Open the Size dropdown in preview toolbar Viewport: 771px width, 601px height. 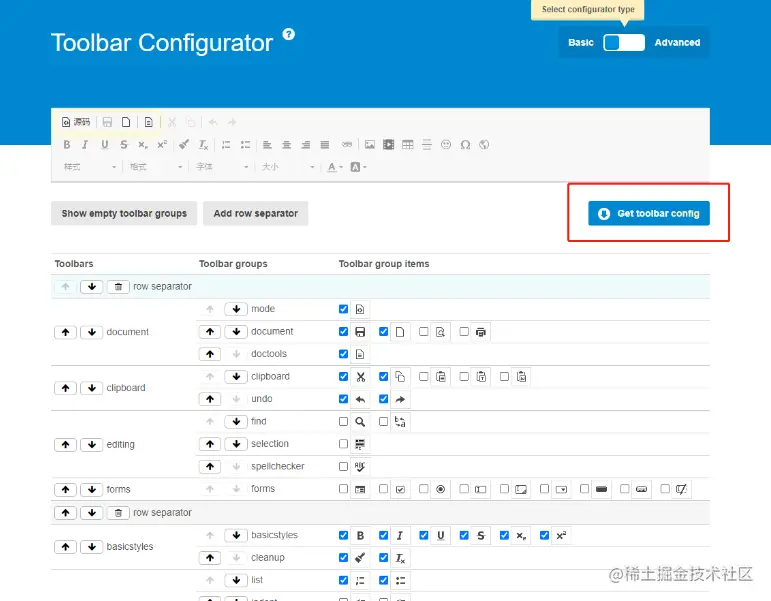tap(288, 167)
